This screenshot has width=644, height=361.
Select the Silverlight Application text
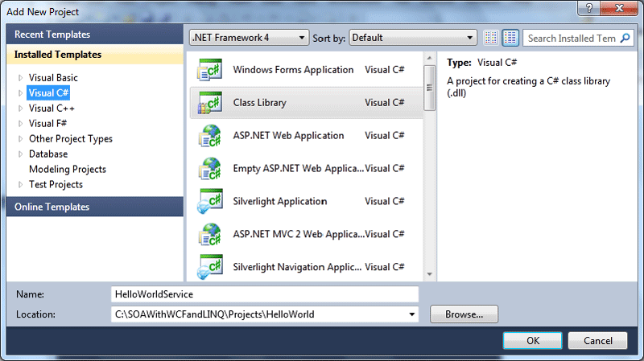point(280,202)
